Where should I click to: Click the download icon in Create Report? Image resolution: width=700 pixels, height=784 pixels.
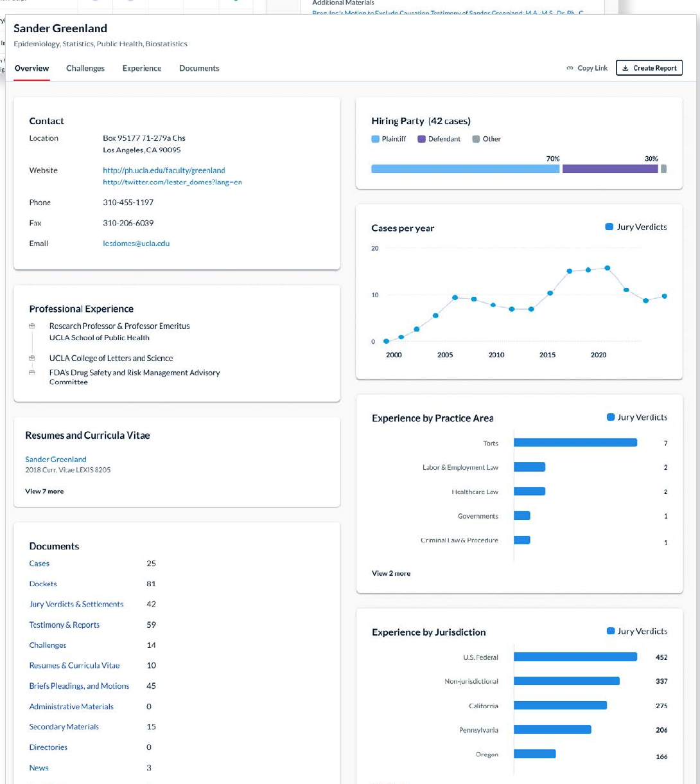coord(626,68)
